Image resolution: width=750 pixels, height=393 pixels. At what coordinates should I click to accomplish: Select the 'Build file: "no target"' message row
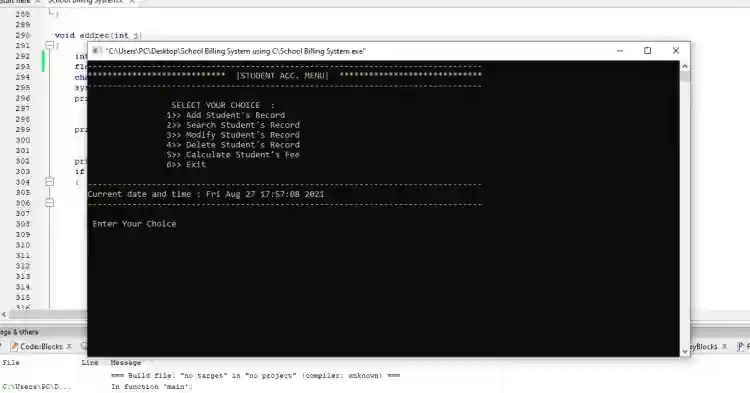tap(255, 376)
